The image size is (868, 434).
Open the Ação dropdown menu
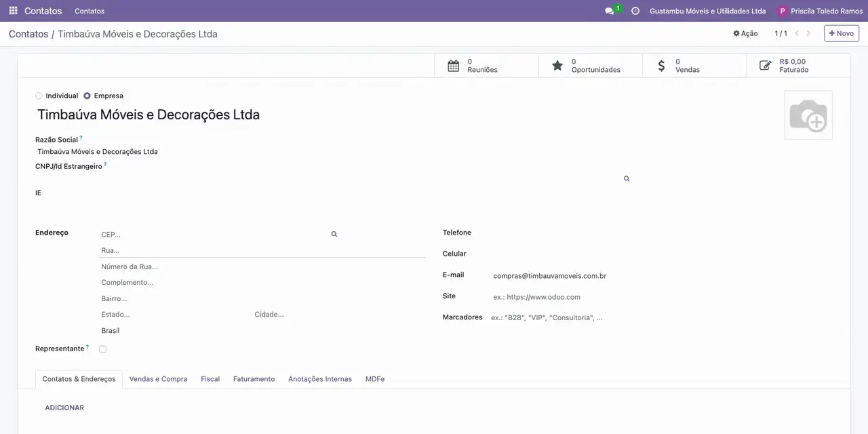coord(745,33)
